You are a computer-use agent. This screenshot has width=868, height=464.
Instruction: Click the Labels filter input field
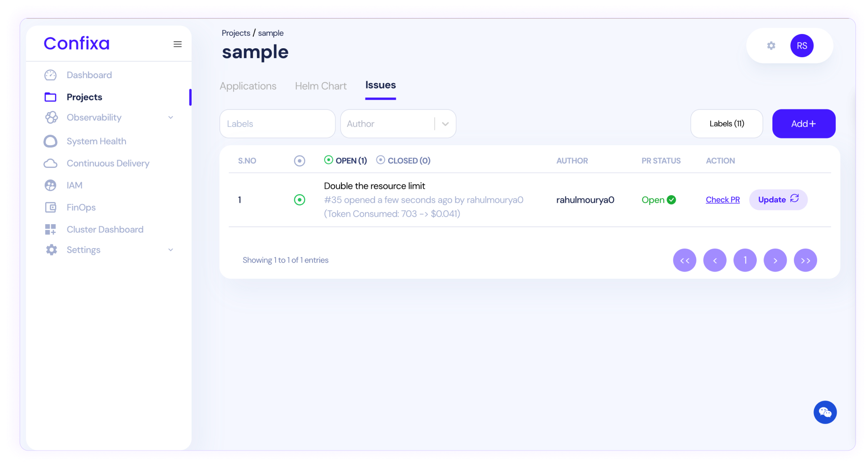pos(277,124)
